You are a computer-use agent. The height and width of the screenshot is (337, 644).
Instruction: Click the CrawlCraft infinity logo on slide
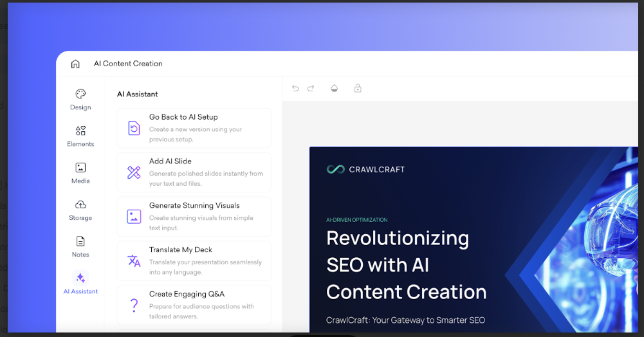point(336,169)
